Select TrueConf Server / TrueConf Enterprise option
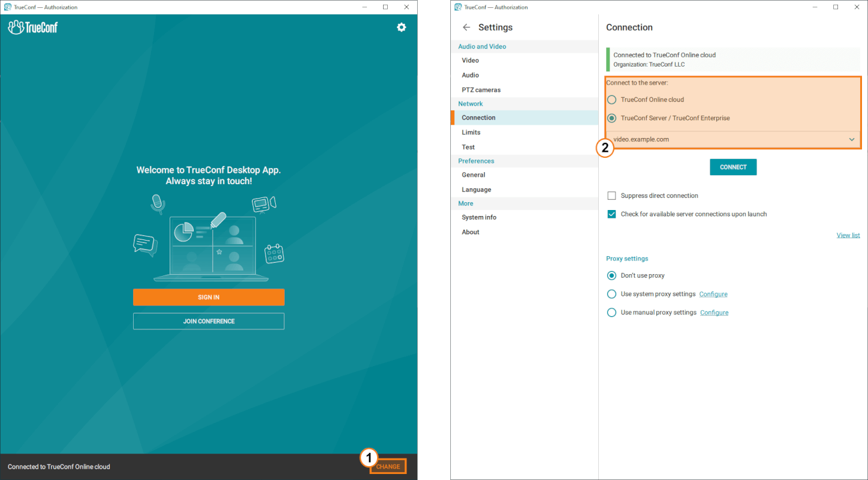 [x=611, y=118]
